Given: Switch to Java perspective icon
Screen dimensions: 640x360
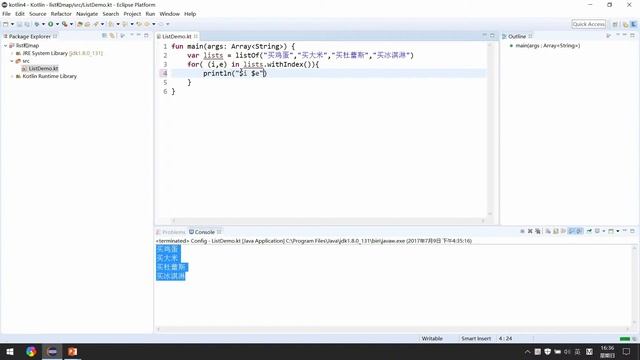Looking at the screenshot, I should [x=625, y=24].
